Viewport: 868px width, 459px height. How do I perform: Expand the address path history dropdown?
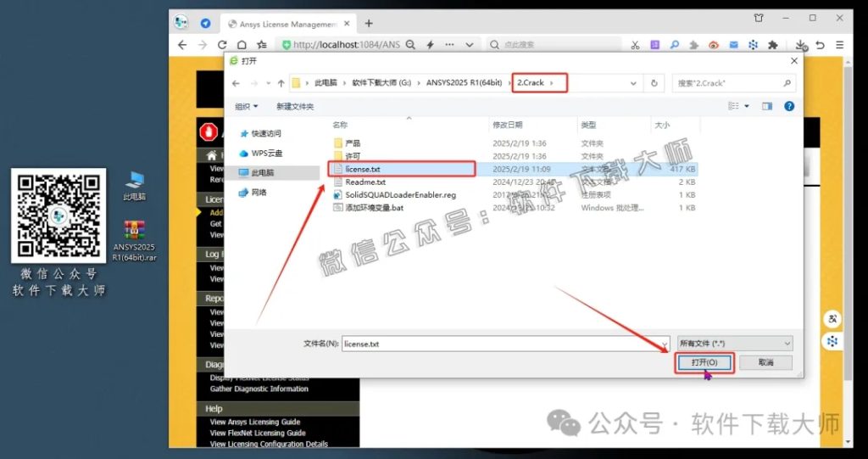[633, 83]
